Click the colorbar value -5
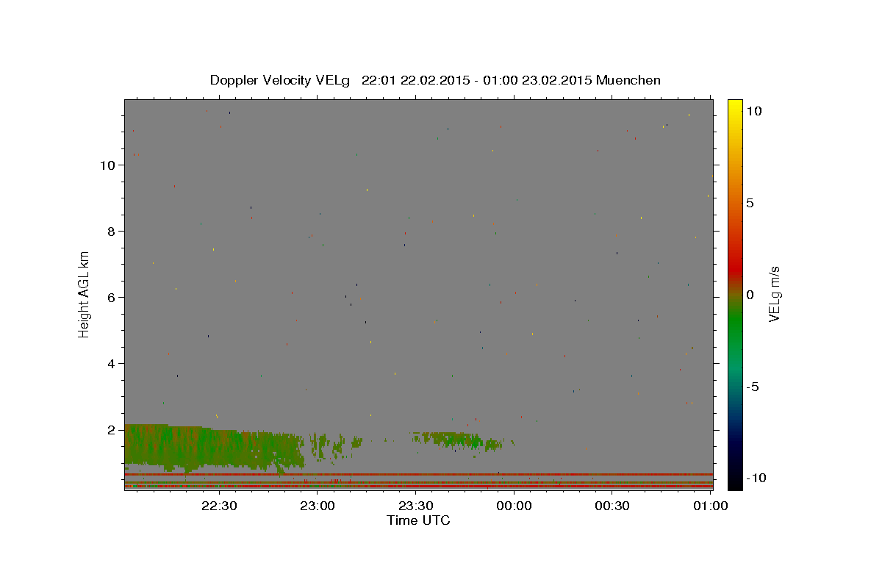Image resolution: width=882 pixels, height=588 pixels. (752, 387)
